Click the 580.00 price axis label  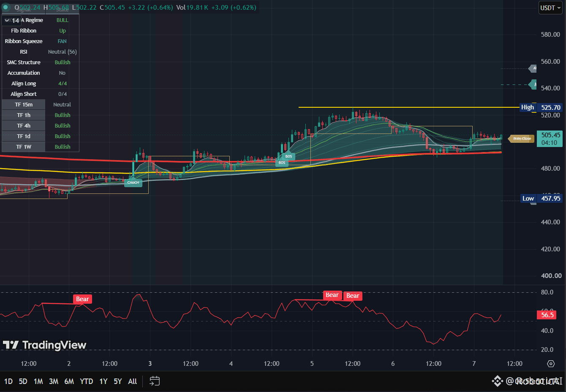550,35
